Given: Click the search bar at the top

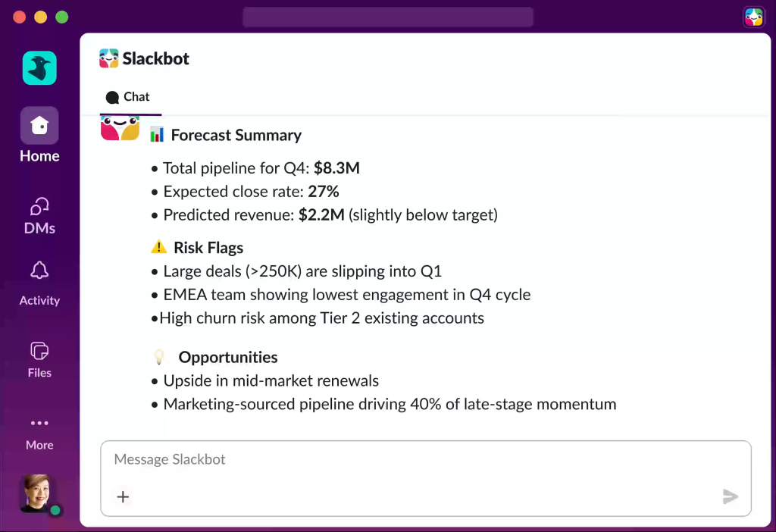Looking at the screenshot, I should [387, 17].
